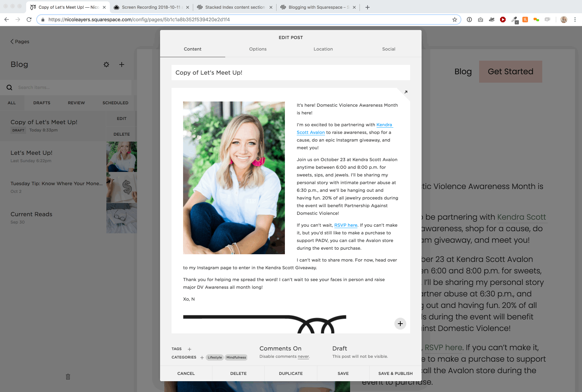Click CANCEL in the edit post dialog
Viewport: 582px width, 392px height.
coord(186,374)
